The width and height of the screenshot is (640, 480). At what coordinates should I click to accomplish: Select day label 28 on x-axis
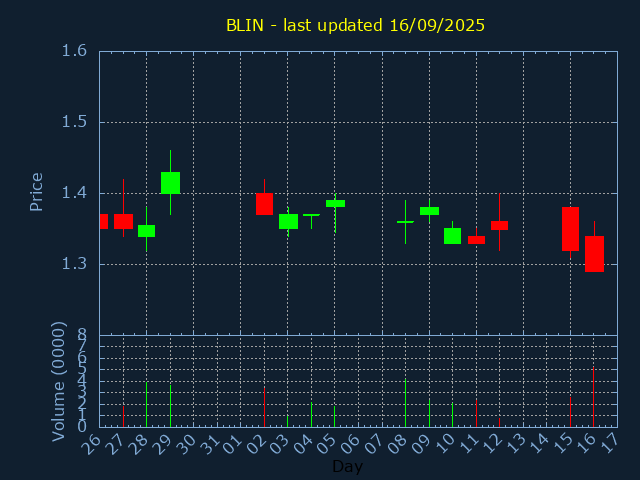(138, 444)
